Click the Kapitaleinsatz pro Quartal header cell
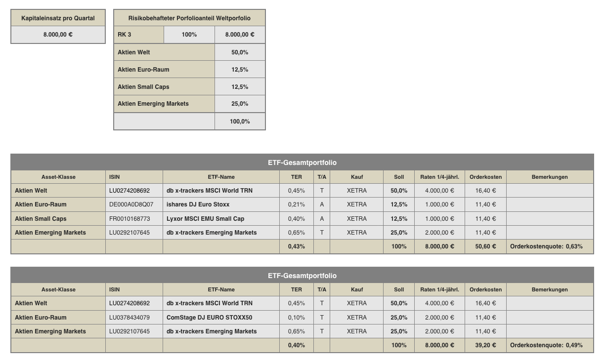Image resolution: width=605 pixels, height=364 pixels. coord(58,18)
